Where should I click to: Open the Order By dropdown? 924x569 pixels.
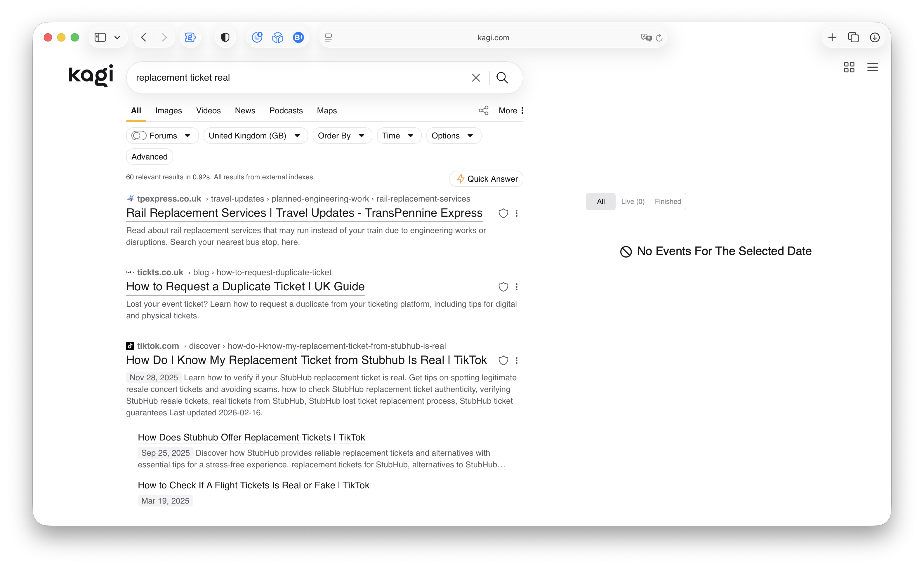(342, 136)
